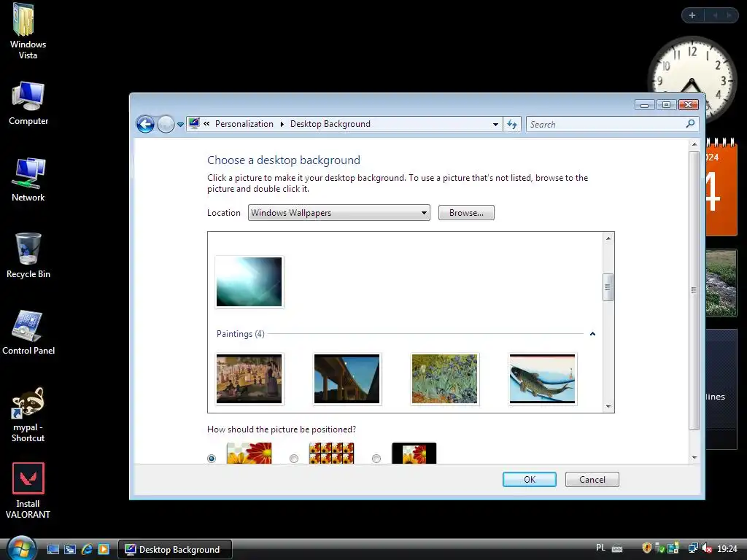Click the wallpaper list scroll up arrow

pos(608,238)
